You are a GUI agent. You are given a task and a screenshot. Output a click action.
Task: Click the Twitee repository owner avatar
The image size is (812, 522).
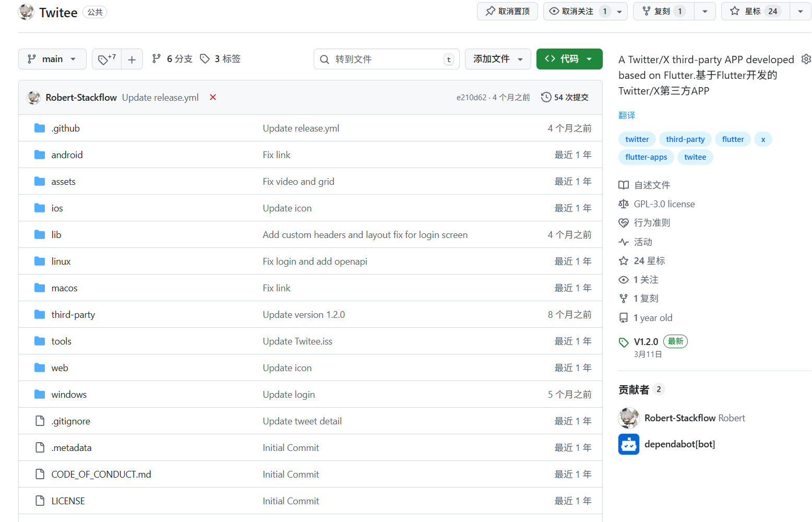click(26, 12)
